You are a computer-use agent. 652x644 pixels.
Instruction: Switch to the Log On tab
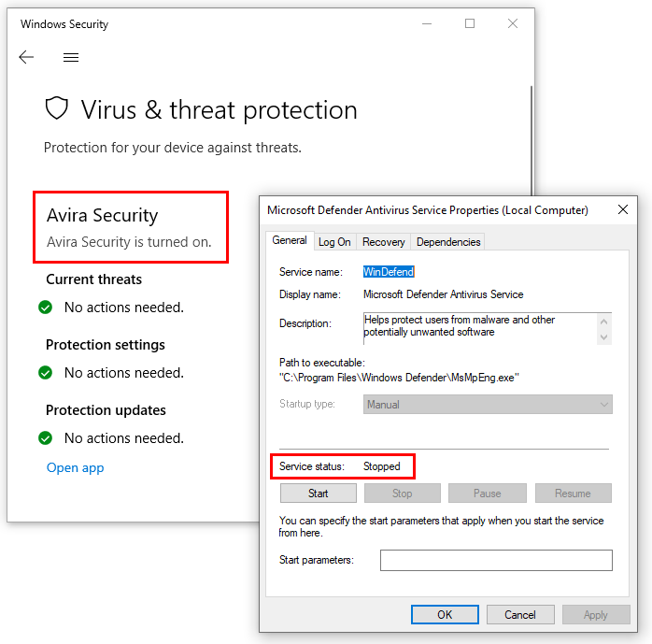[x=334, y=242]
